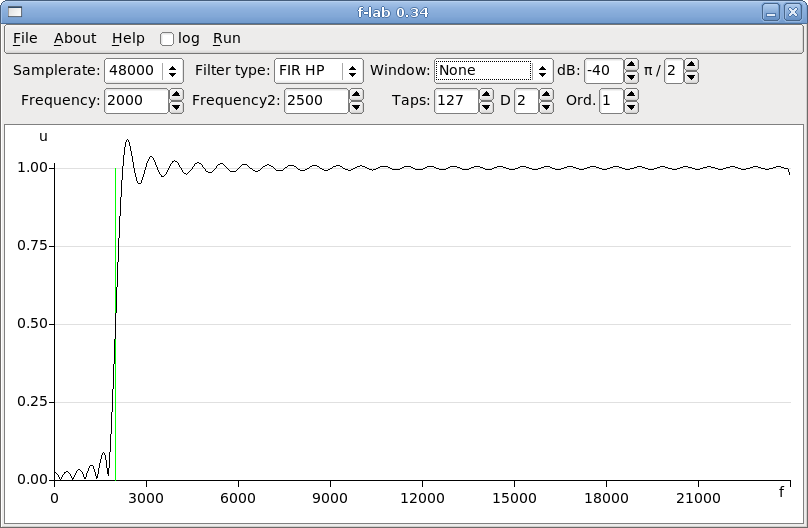Decrease the D value

click(546, 107)
